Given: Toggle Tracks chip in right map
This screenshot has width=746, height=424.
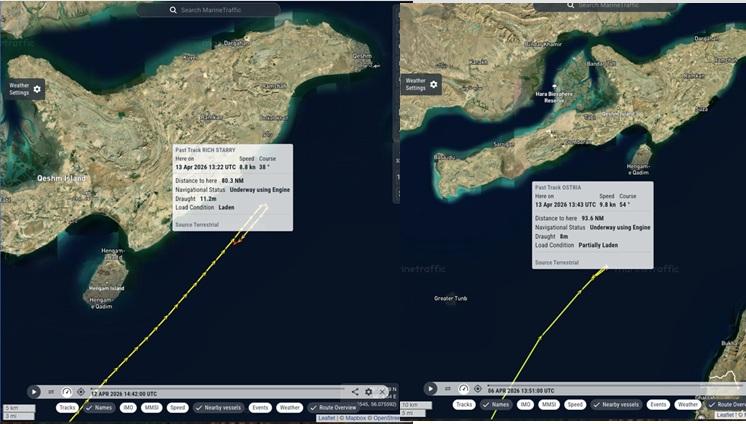Looking at the screenshot, I should tap(464, 404).
